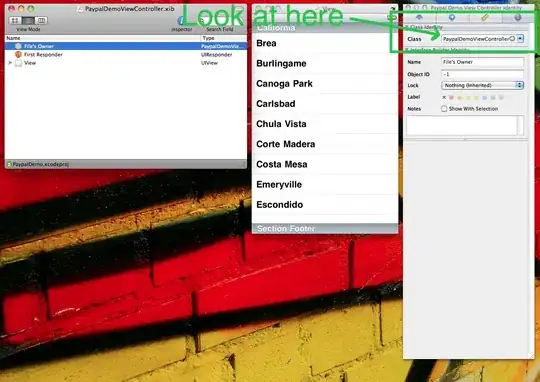The height and width of the screenshot is (382, 540).
Task: Open the Inspector from the xib toolbar
Action: (x=181, y=21)
